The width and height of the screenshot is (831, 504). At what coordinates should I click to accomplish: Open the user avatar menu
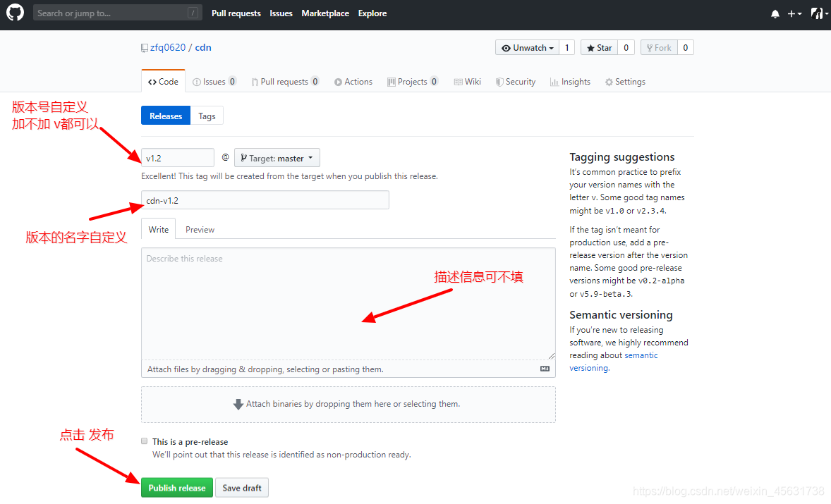click(819, 13)
